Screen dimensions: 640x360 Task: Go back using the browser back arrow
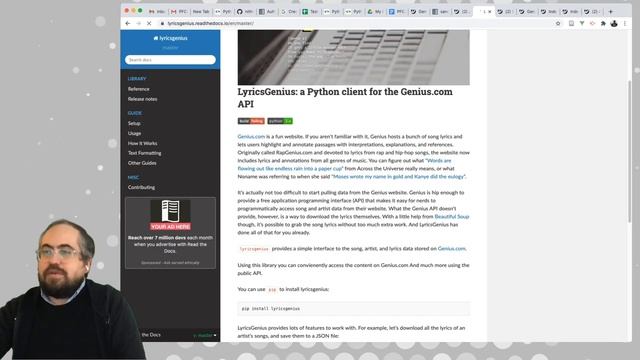point(128,24)
